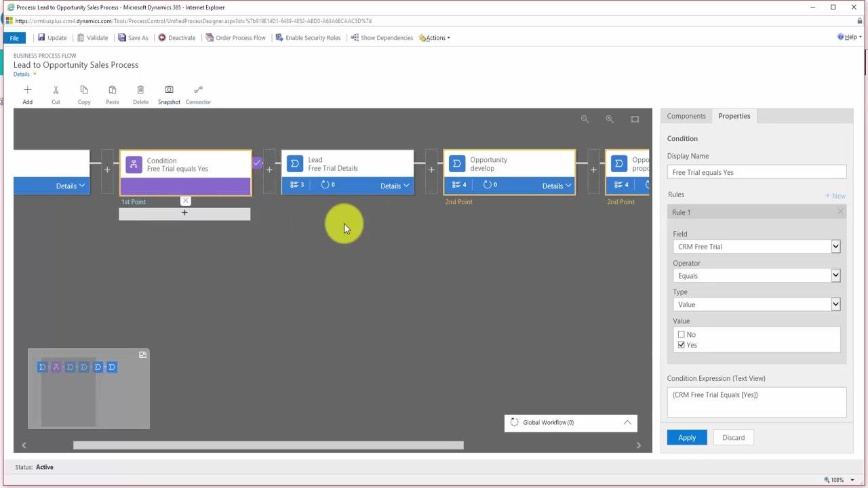
Task: Click the purple checkmark connector on Condition
Action: (258, 163)
